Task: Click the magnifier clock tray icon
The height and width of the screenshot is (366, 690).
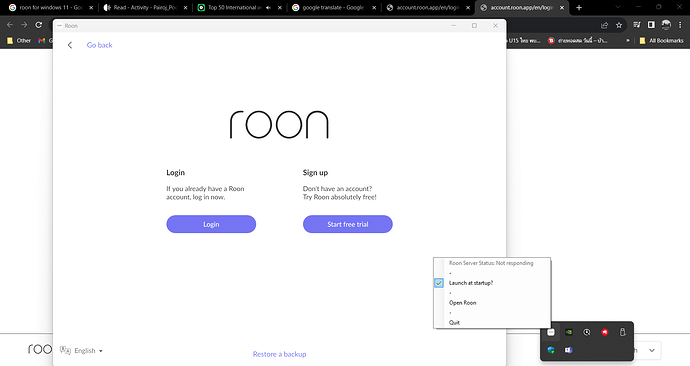Action: point(587,332)
